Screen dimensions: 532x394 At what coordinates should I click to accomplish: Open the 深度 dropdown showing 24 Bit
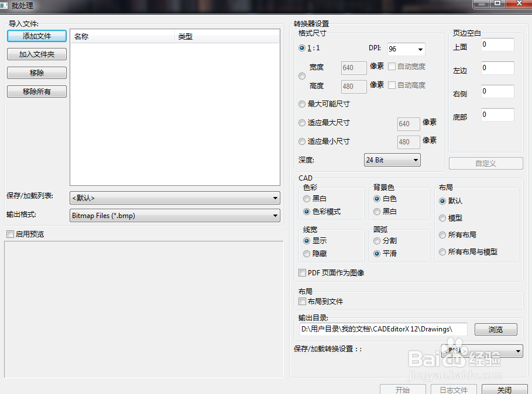(x=392, y=160)
